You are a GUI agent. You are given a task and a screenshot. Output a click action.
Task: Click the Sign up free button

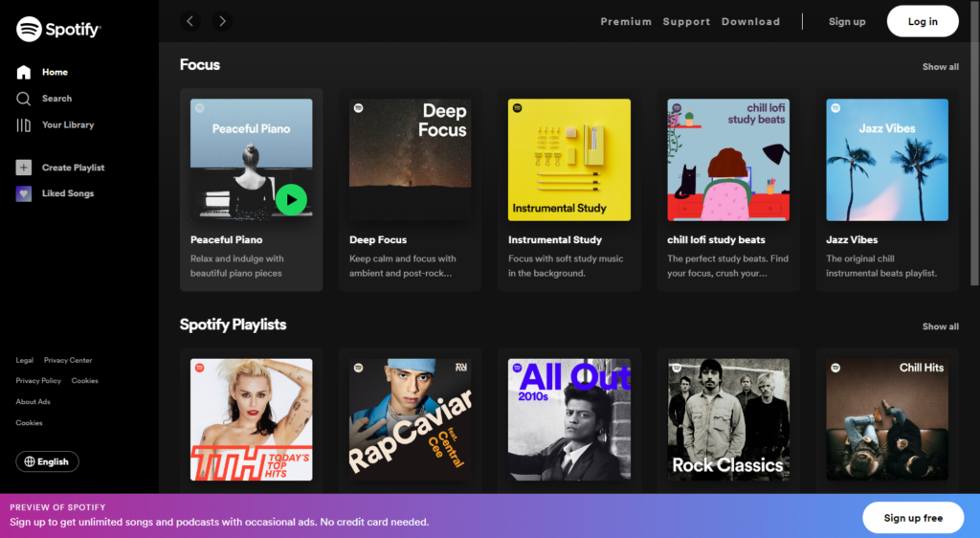click(912, 518)
